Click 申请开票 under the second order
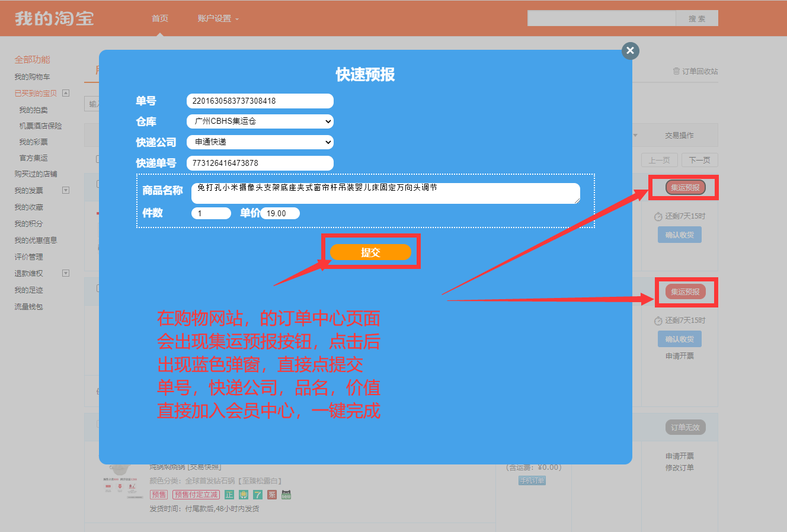The image size is (787, 532). 680,356
